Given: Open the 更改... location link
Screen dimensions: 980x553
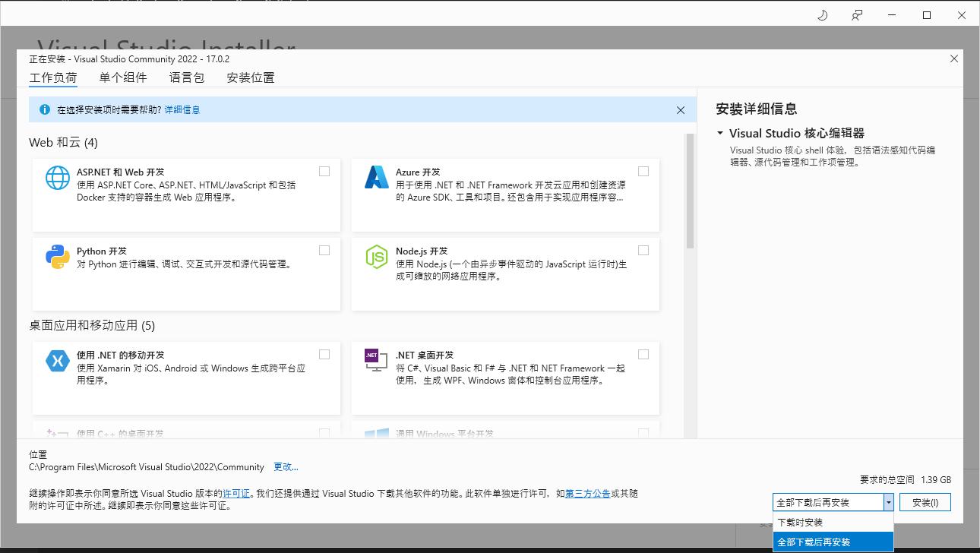Looking at the screenshot, I should click(x=286, y=467).
